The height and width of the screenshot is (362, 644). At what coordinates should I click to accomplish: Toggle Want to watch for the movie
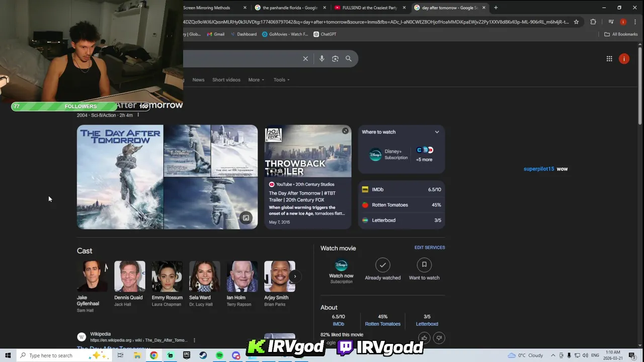click(424, 269)
